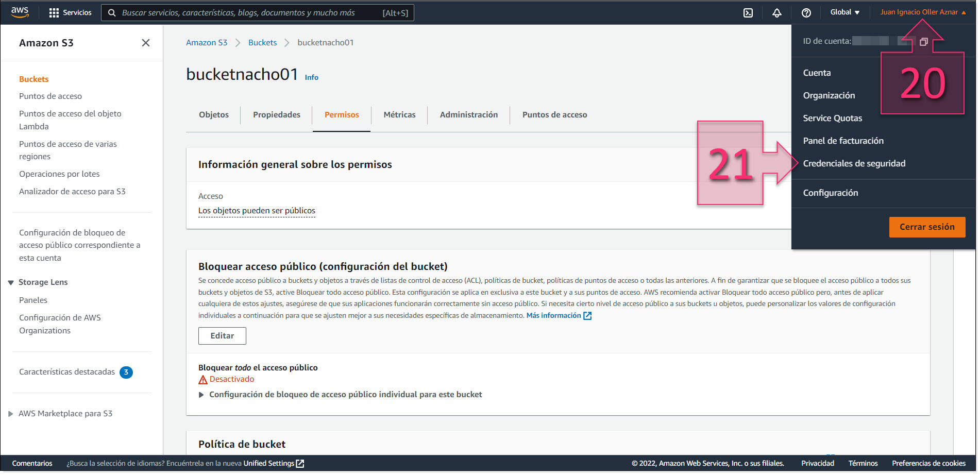Expand AWS Marketplace para S3
The image size is (980, 475).
(10, 413)
